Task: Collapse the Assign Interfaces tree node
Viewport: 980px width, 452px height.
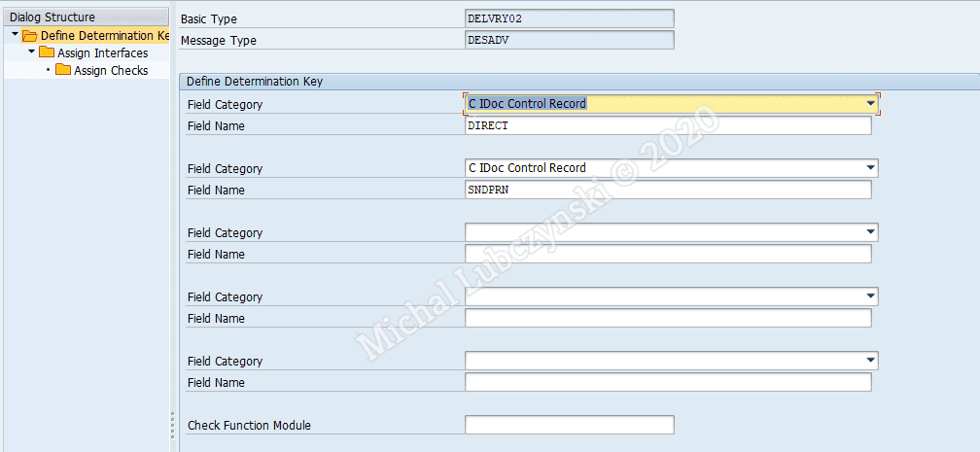Action: (x=32, y=52)
